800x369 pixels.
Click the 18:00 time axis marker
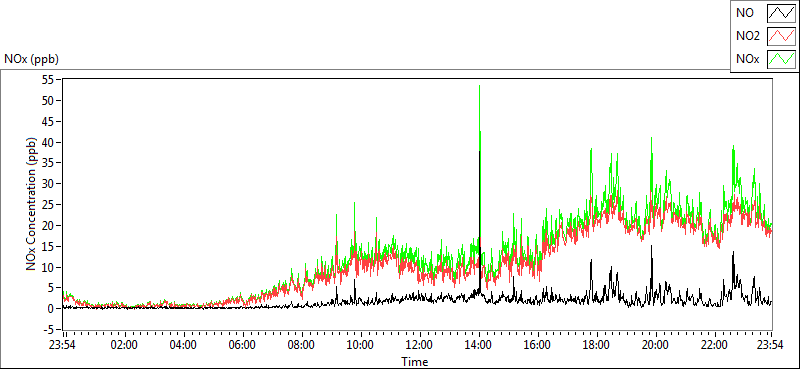click(596, 345)
